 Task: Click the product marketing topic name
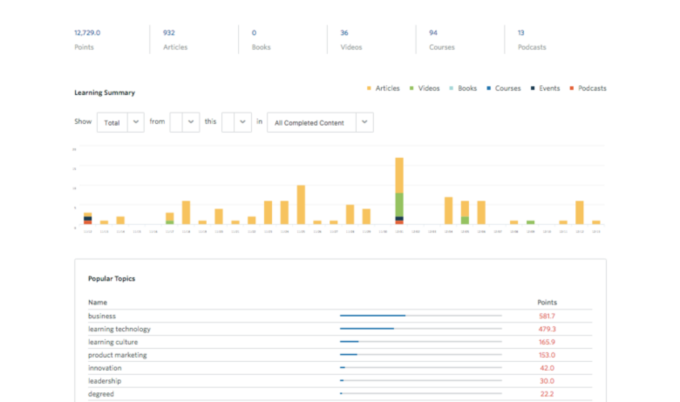[117, 354]
